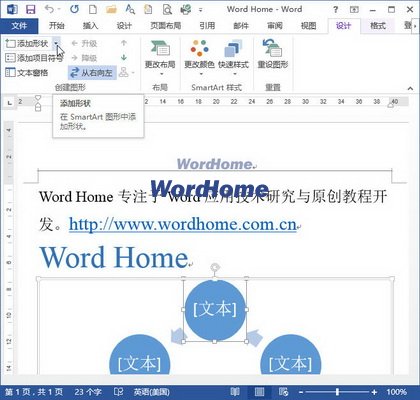Open Word Help question mark
Screen dimensions: 420x400
(336, 10)
